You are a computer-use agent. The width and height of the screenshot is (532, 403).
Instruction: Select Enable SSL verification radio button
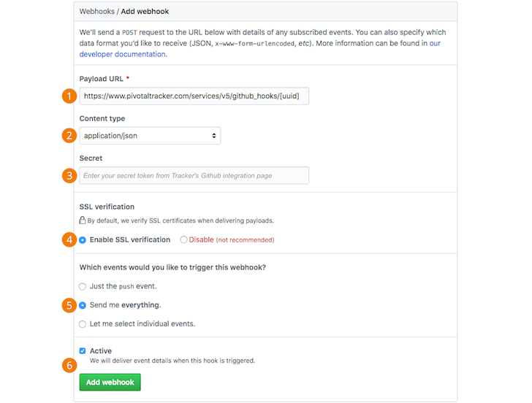(83, 239)
